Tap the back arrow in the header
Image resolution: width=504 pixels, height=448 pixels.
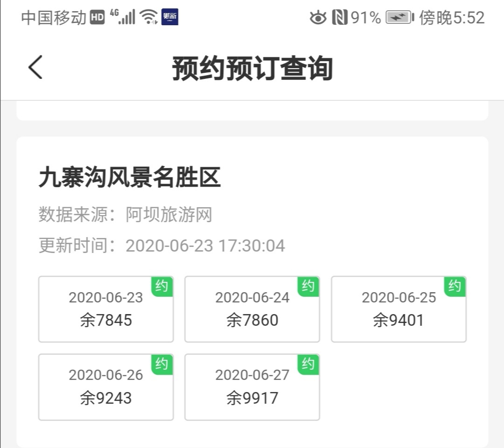(35, 67)
